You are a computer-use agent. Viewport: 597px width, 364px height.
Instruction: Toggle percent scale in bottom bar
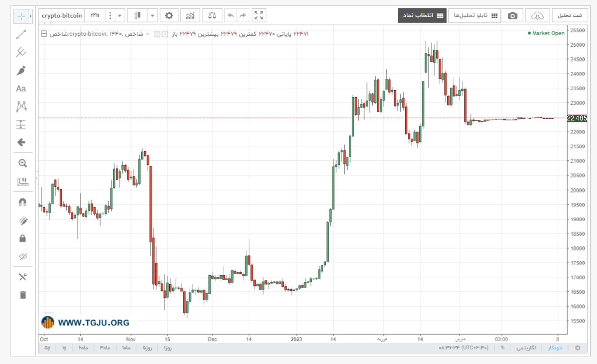click(503, 348)
